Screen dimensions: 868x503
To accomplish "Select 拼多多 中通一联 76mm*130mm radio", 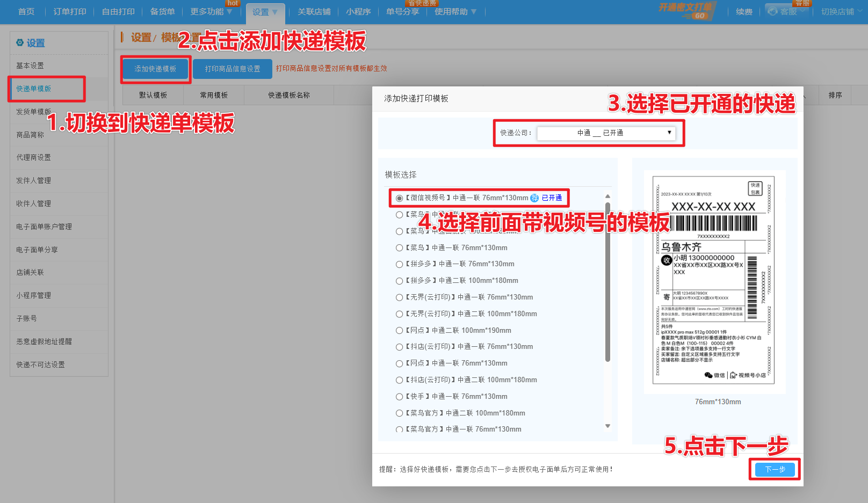I will (399, 264).
